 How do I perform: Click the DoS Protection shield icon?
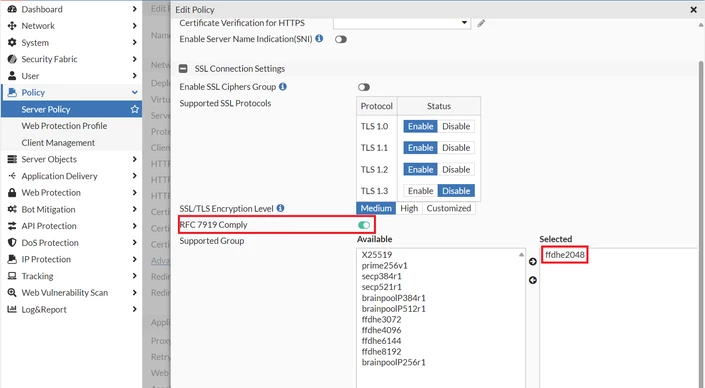point(12,242)
